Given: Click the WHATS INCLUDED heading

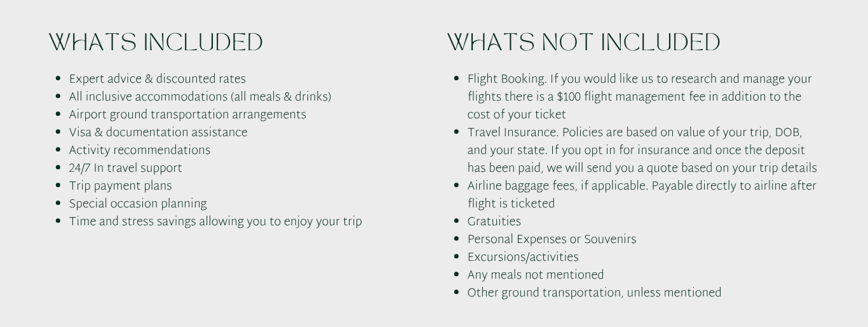Looking at the screenshot, I should pos(156,43).
